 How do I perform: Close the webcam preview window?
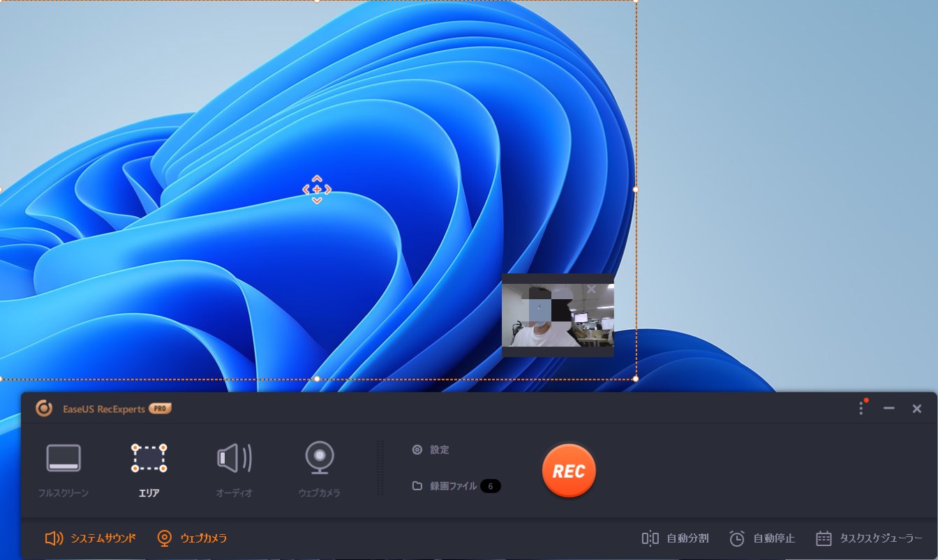(x=592, y=289)
